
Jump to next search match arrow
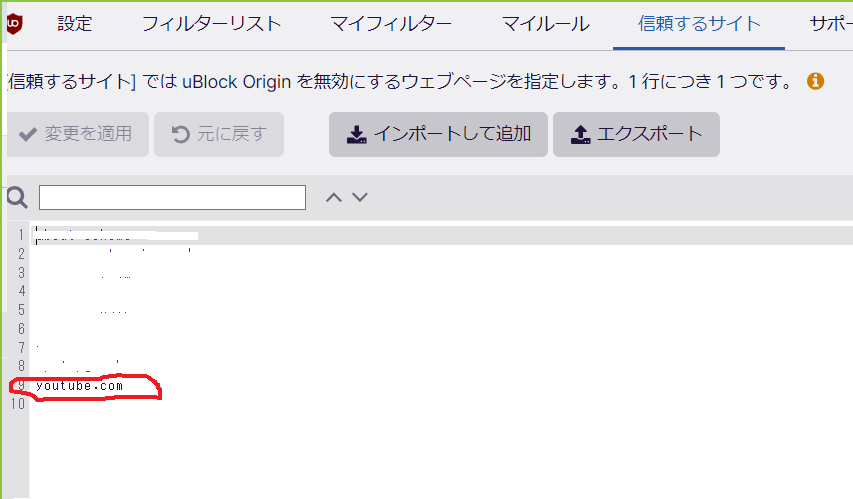tap(360, 197)
